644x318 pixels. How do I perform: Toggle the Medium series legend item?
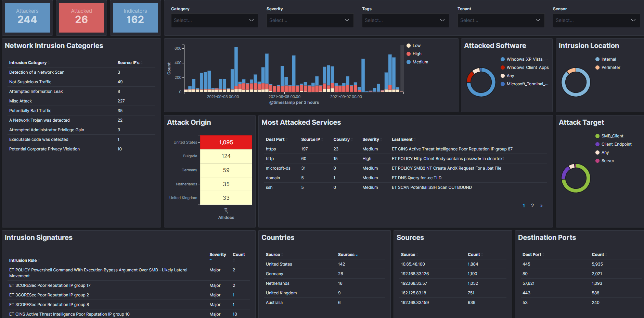(417, 62)
